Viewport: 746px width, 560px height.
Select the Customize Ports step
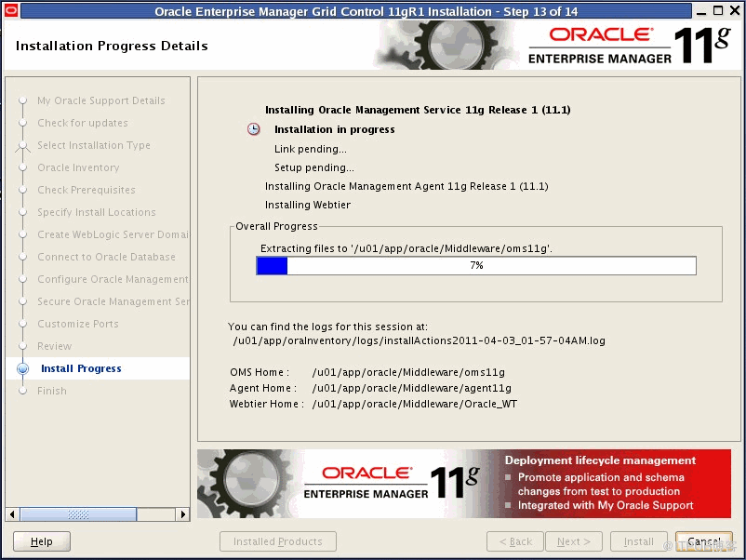coord(78,324)
